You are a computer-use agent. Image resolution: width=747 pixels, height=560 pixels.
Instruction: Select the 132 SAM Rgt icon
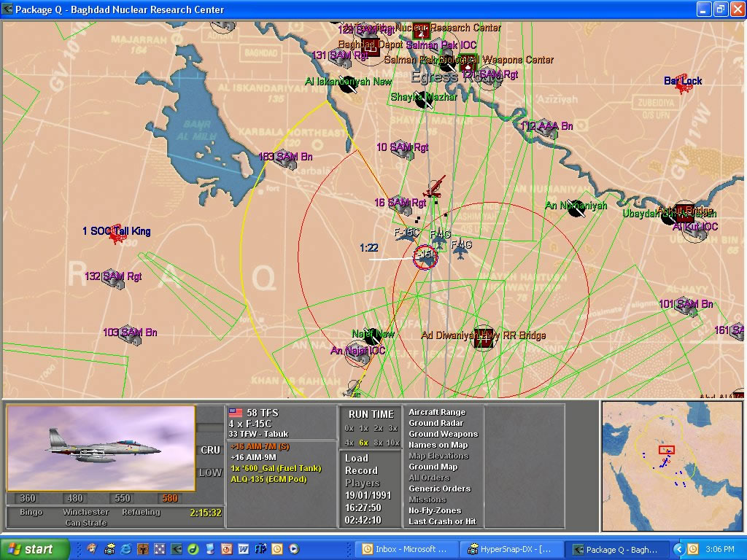[113, 281]
